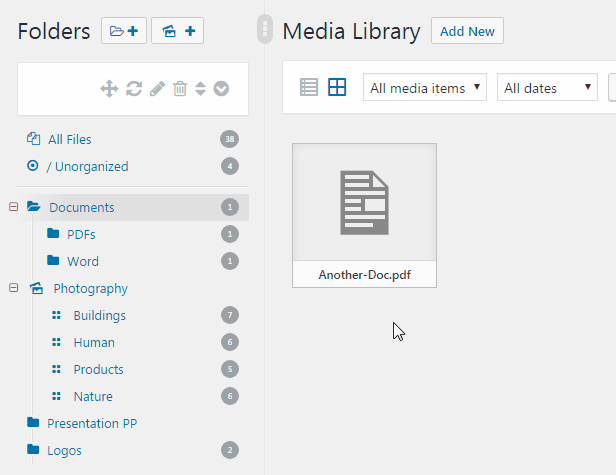Open the PDFs subfolder
The height and width of the screenshot is (475, 616).
click(81, 234)
